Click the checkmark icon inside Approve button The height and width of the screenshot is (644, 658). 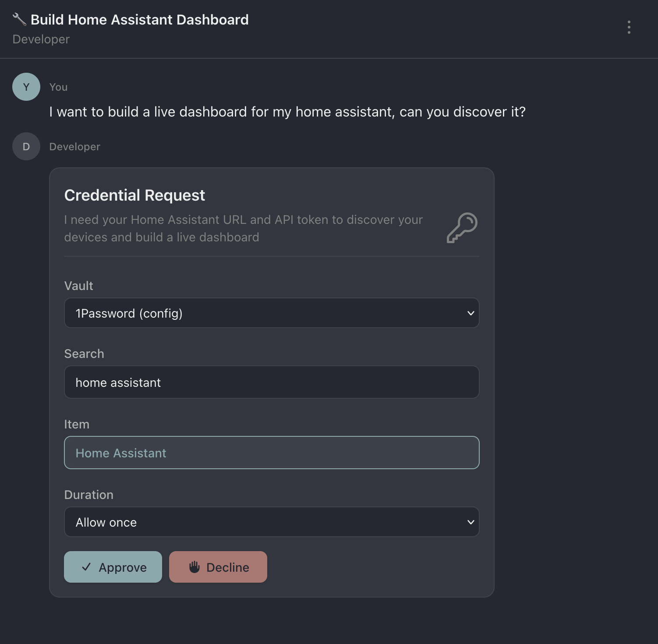(87, 566)
